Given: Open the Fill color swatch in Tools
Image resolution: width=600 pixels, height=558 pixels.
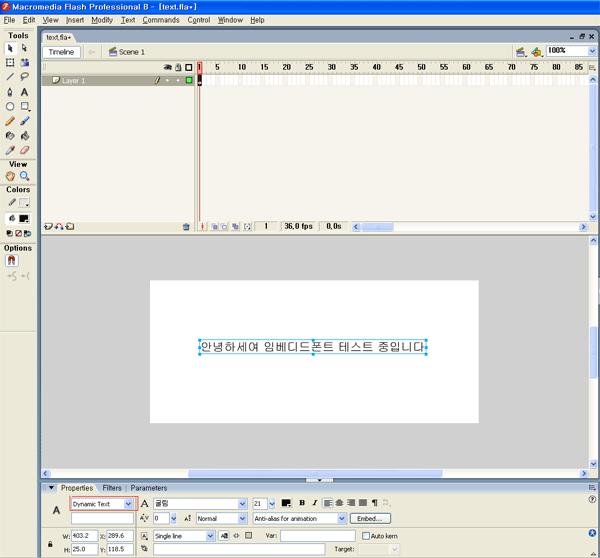Looking at the screenshot, I should tap(24, 219).
